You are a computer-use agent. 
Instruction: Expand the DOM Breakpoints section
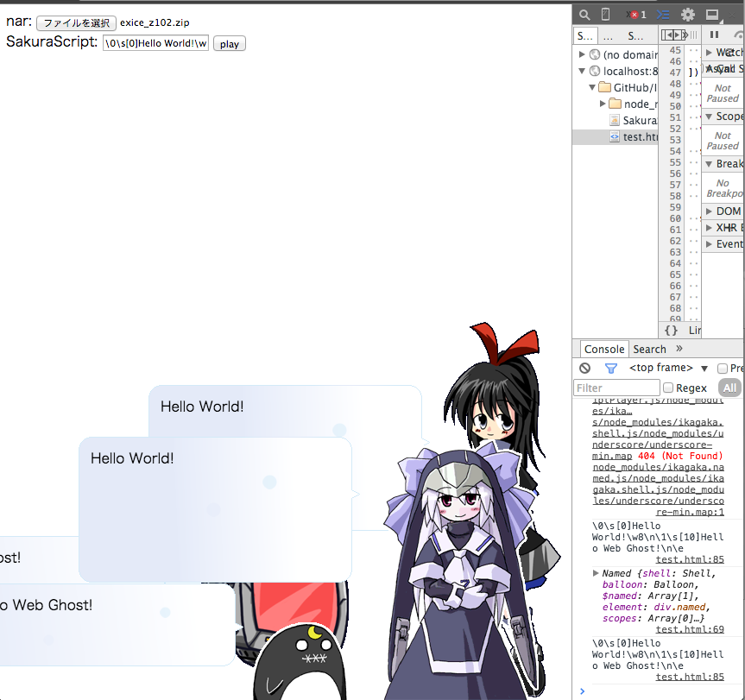[x=709, y=211]
